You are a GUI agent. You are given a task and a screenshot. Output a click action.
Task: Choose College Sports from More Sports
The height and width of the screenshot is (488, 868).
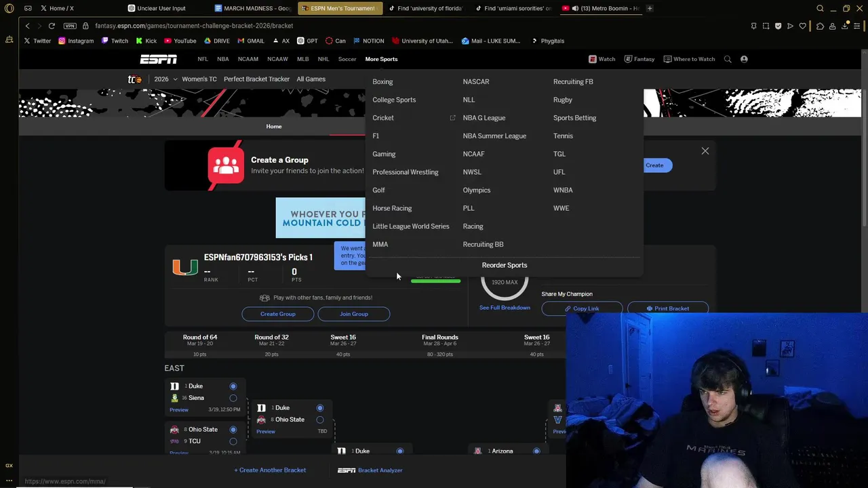[394, 100]
